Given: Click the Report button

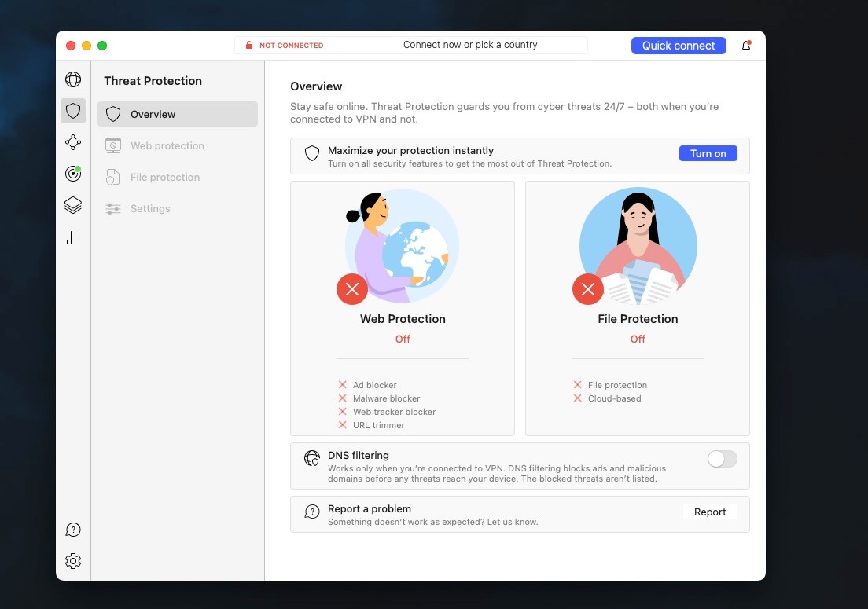Looking at the screenshot, I should [x=710, y=512].
